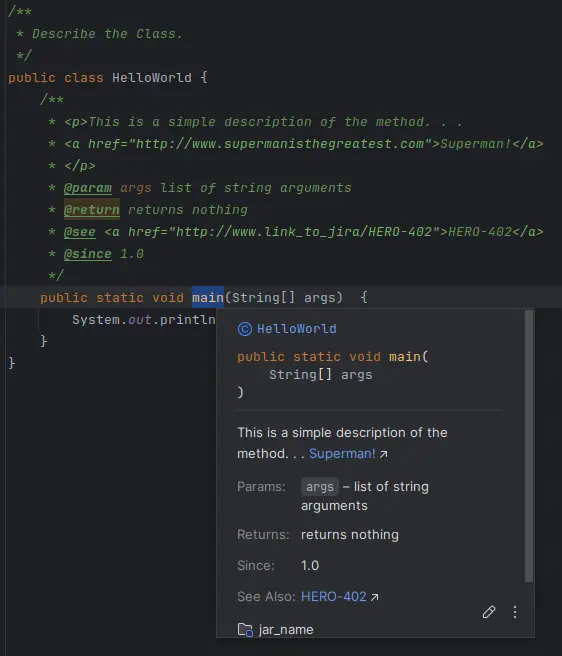Open the HERO-402 See Also link
Viewport: 562px width, 656px height.
(334, 596)
